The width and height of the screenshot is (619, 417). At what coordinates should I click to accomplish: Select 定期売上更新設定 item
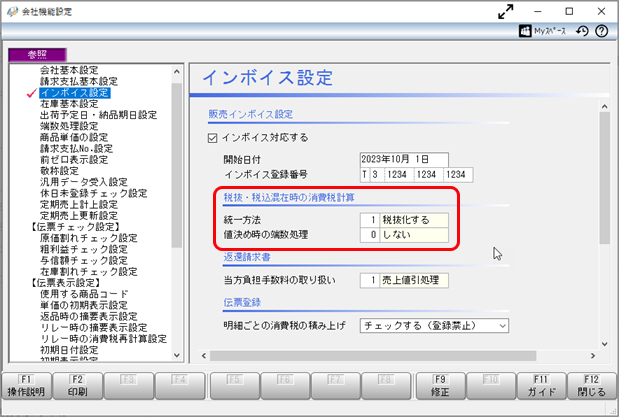click(x=79, y=216)
